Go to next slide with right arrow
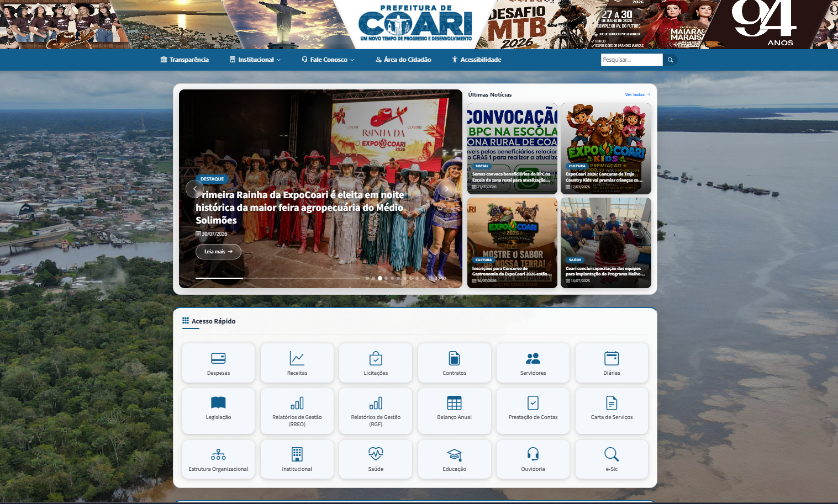This screenshot has width=838, height=504. click(x=446, y=189)
